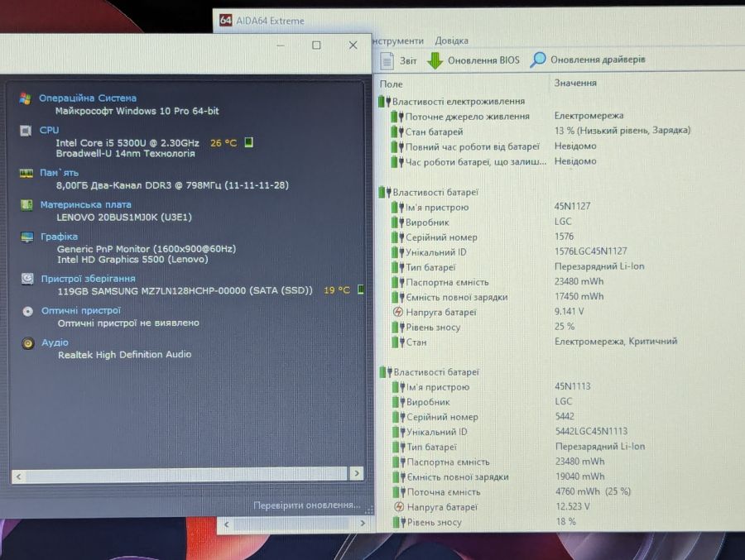The image size is (745, 560).
Task: Click the motherboard icon beside Материнська плата
Action: 26,204
